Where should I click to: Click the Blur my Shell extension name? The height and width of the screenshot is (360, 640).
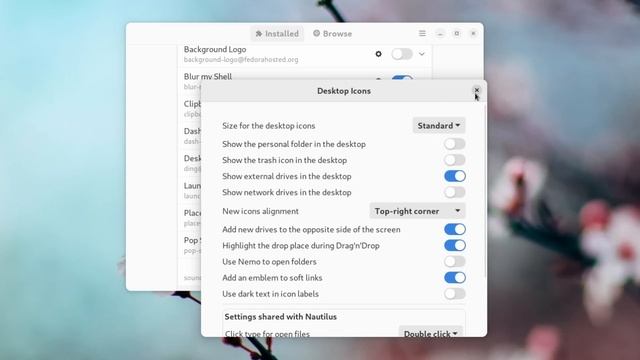[x=208, y=76]
